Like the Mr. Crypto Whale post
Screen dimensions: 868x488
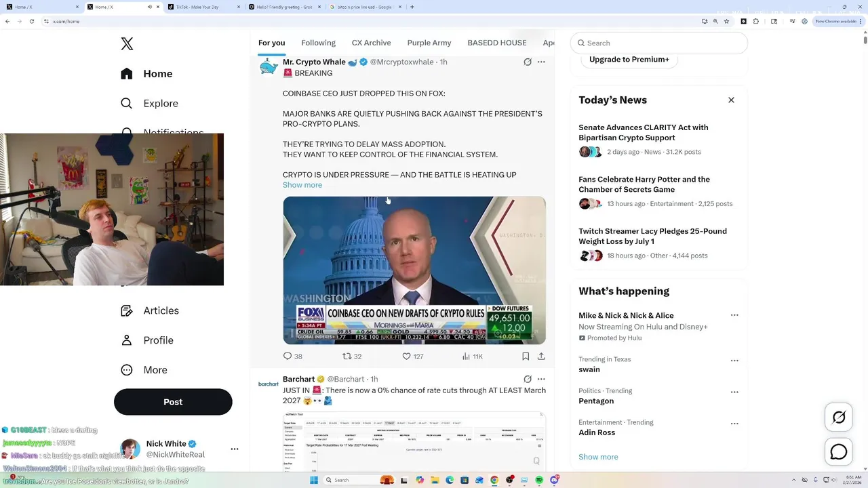click(x=413, y=356)
